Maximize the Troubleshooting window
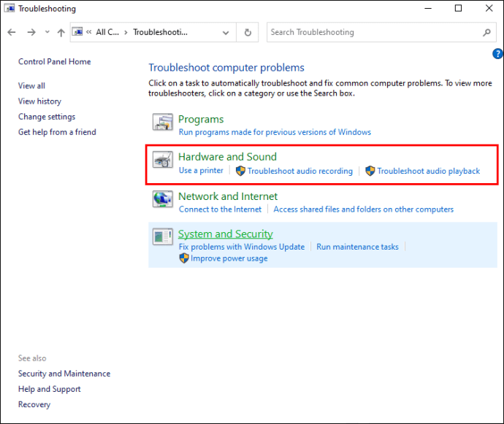The image size is (504, 424). click(459, 8)
